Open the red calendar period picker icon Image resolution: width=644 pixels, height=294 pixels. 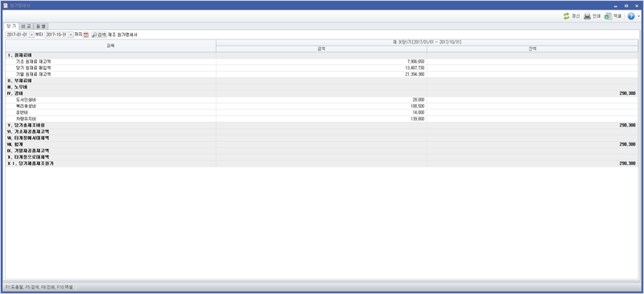coord(86,35)
